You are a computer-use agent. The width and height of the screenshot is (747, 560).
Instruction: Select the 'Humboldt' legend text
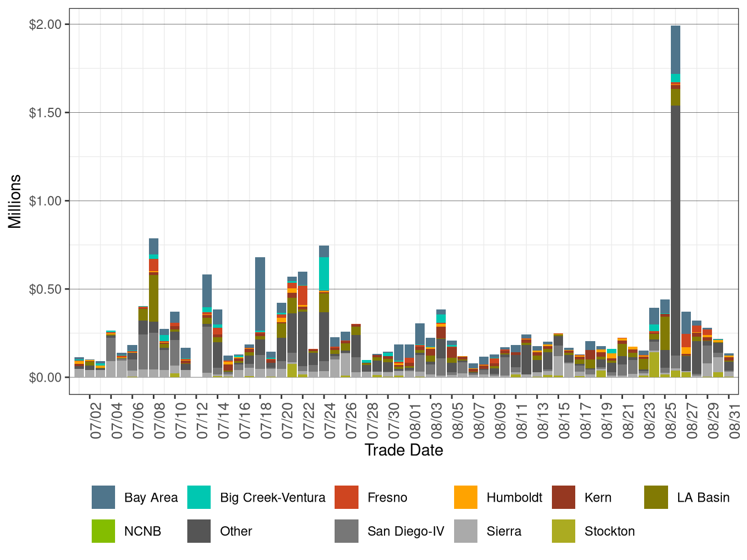(x=515, y=498)
